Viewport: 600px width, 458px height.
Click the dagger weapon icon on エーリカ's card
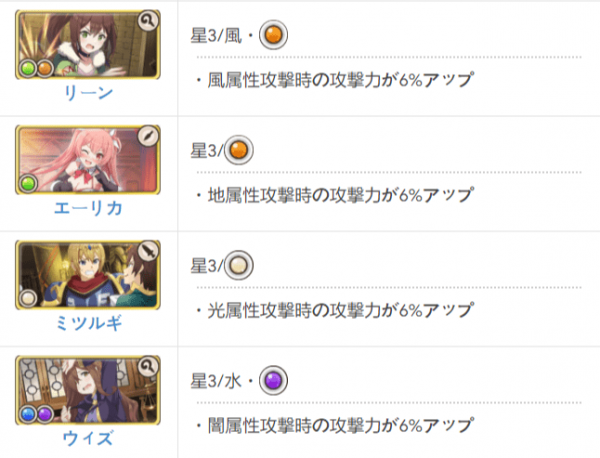148,135
